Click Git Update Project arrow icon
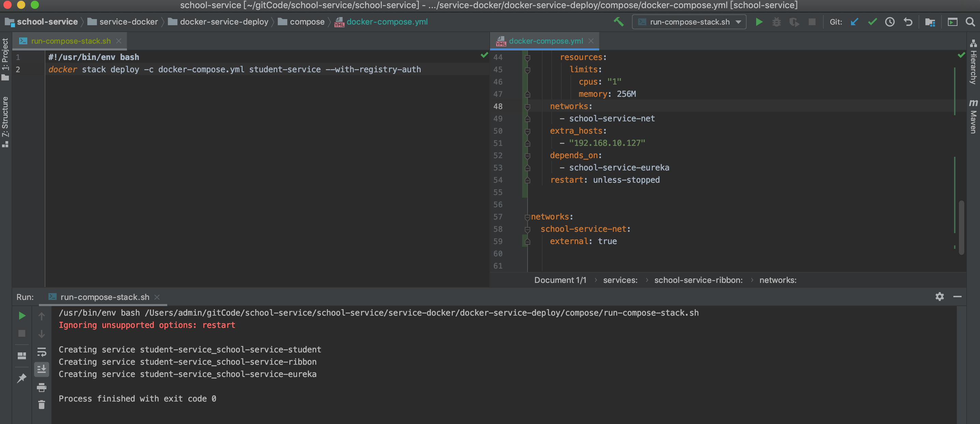 click(854, 22)
